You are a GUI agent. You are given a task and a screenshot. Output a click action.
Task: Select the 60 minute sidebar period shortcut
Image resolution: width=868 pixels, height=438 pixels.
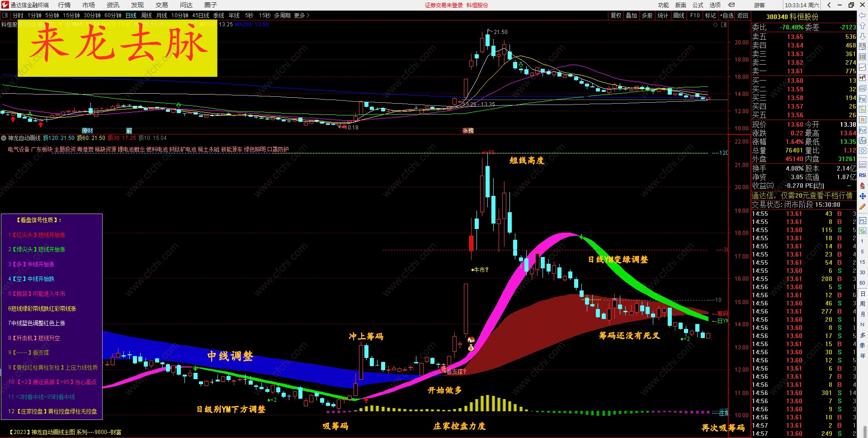pos(863,283)
